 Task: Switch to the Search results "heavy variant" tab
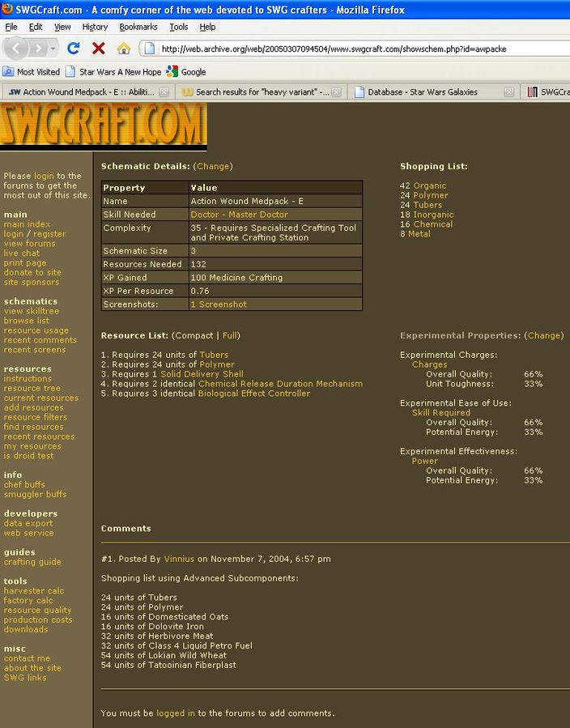pyautogui.click(x=261, y=92)
